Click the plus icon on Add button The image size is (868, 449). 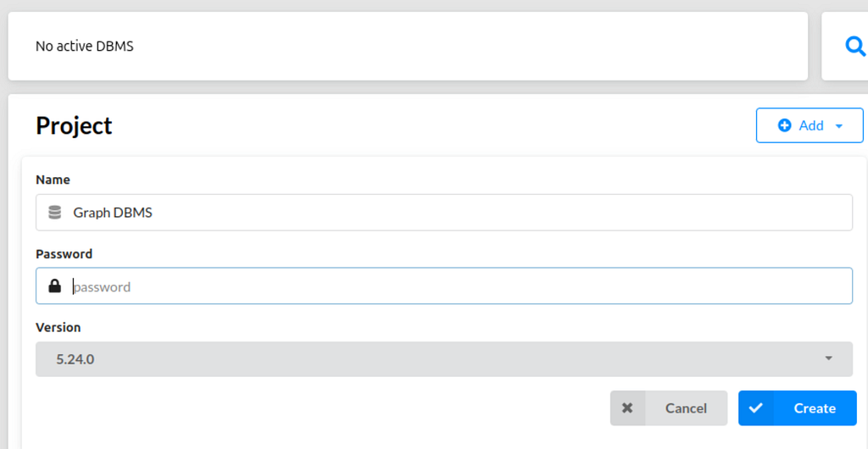point(784,125)
